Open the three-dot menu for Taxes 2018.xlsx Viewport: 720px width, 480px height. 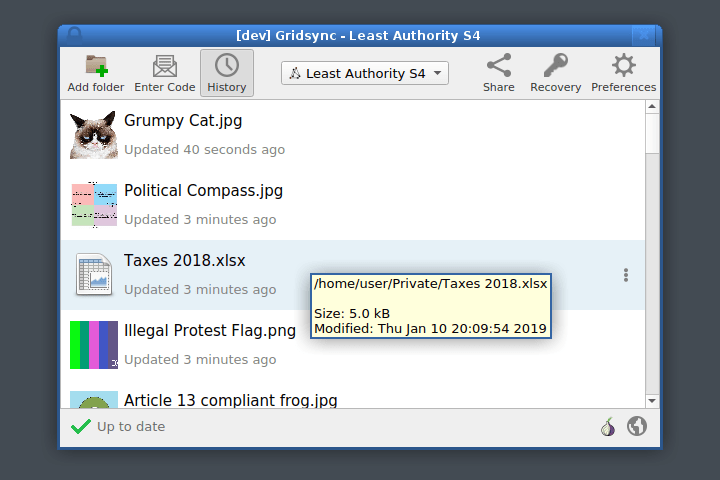[626, 275]
